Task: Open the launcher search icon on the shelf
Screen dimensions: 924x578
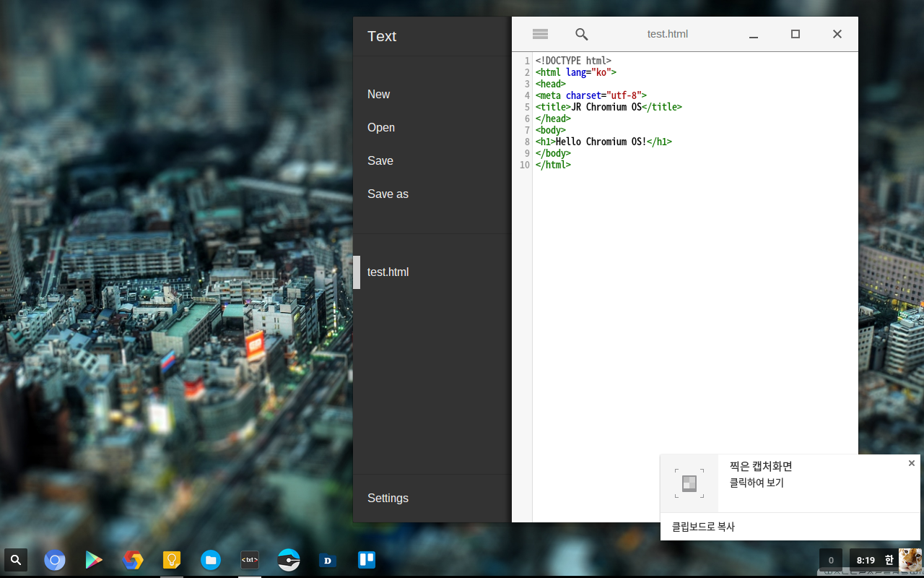Action: [x=16, y=560]
